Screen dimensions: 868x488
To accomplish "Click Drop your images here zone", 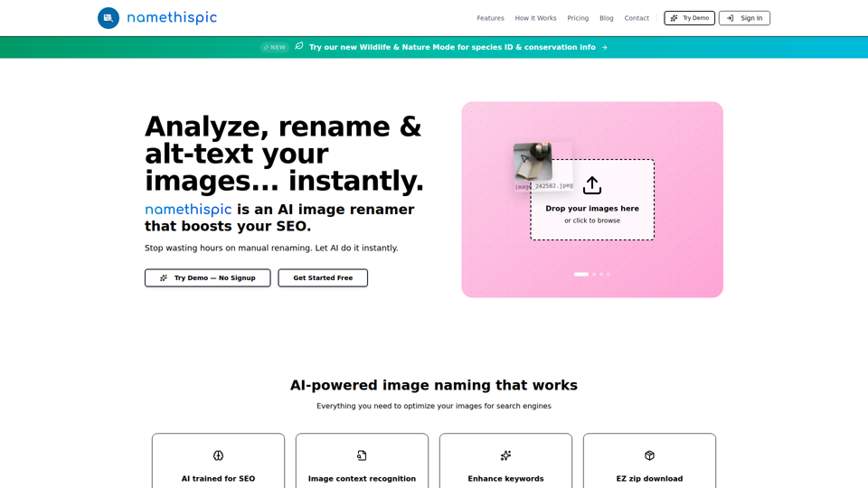I will pyautogui.click(x=592, y=200).
